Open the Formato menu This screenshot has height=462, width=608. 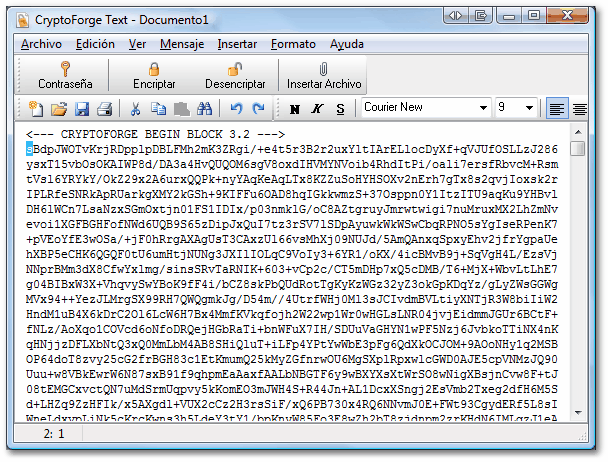(x=293, y=44)
